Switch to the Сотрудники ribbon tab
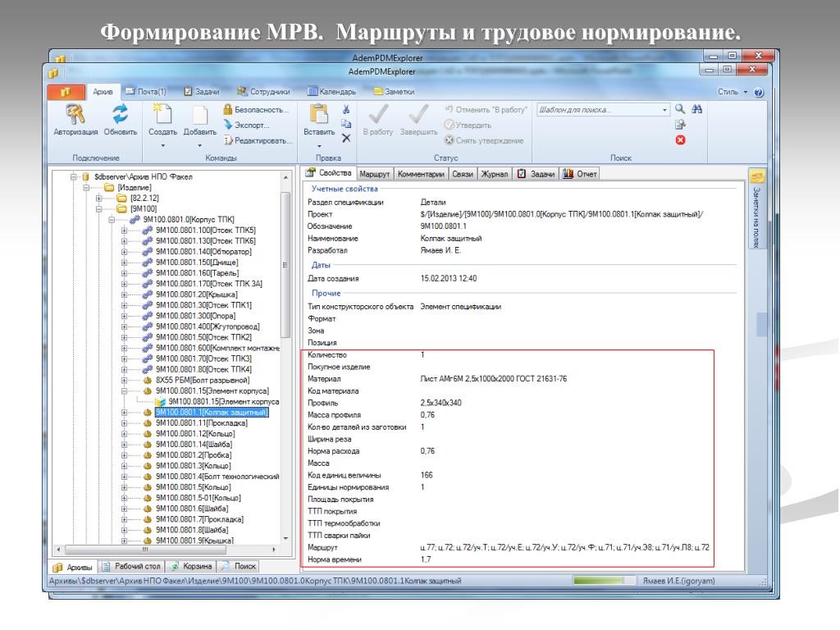 [x=263, y=92]
